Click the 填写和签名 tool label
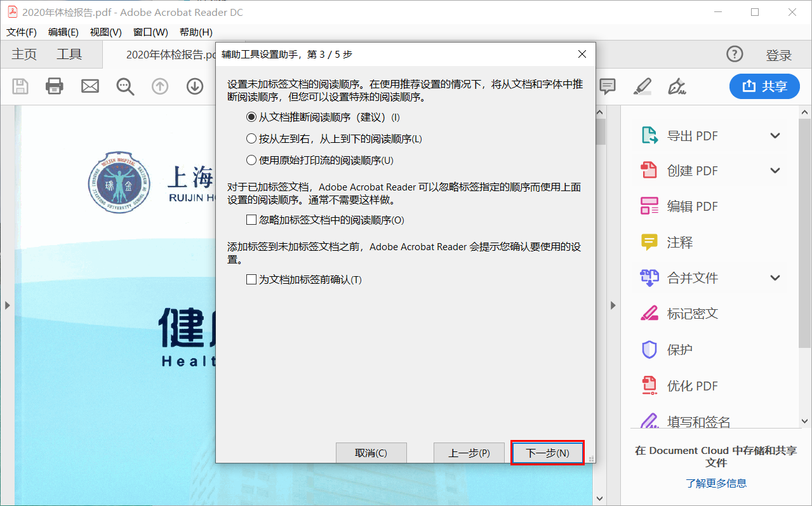This screenshot has width=812, height=506. [699, 422]
